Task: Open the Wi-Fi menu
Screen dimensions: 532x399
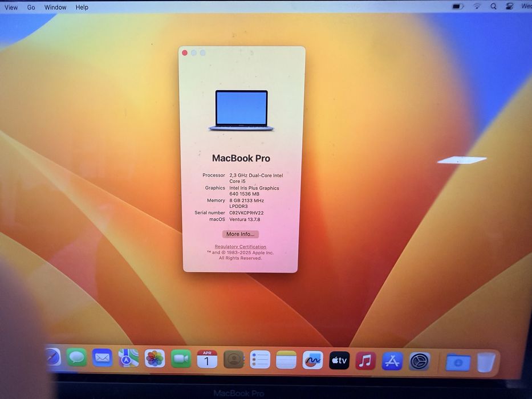Action: click(477, 6)
